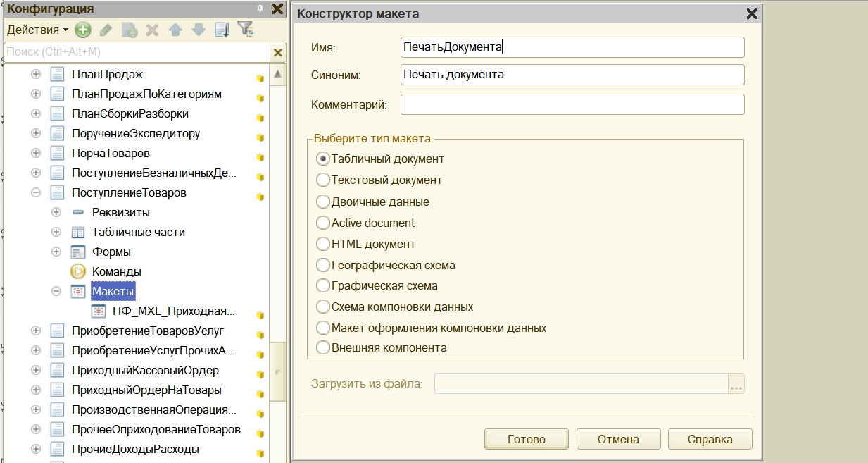Click the configuration tree scrollbar up arrow
Viewport: 868px width, 463px height.
pyautogui.click(x=278, y=75)
